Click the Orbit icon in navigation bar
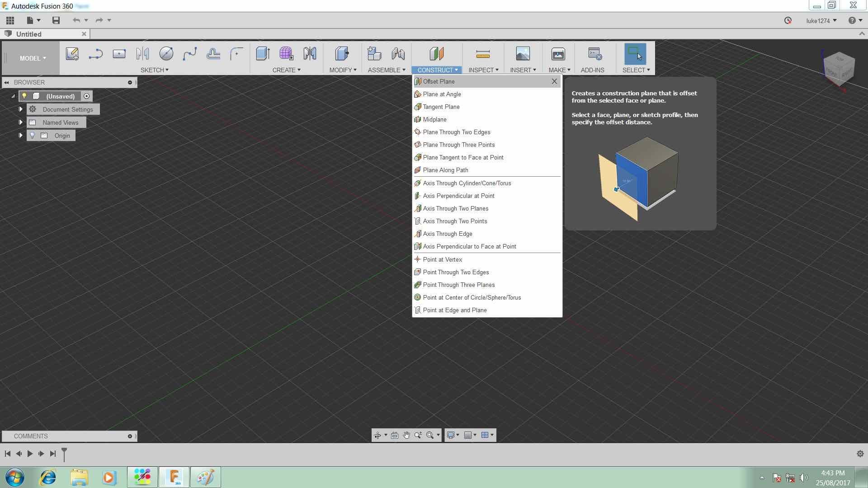 pos(377,435)
